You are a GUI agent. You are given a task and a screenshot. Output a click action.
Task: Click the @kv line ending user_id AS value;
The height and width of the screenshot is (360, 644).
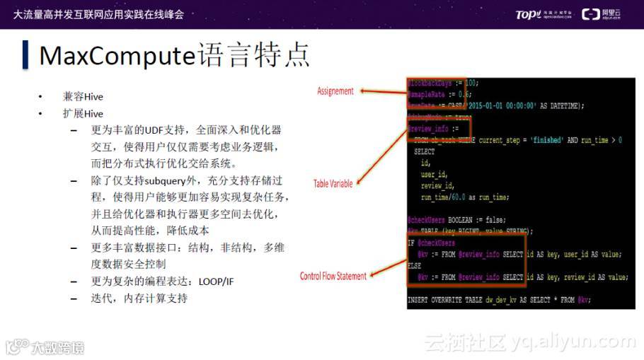[x=519, y=255]
